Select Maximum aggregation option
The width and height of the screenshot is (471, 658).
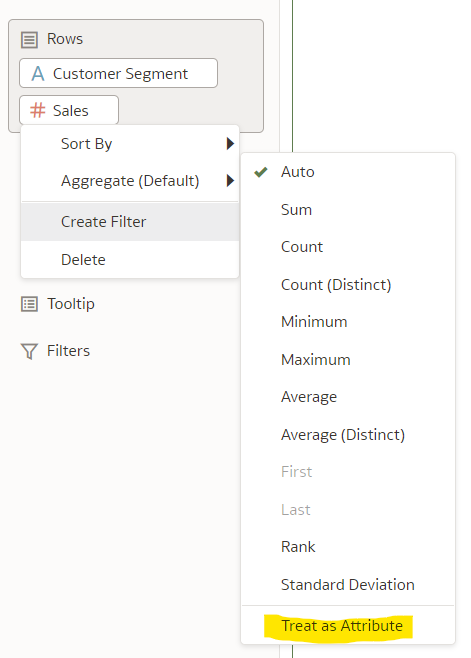click(348, 359)
